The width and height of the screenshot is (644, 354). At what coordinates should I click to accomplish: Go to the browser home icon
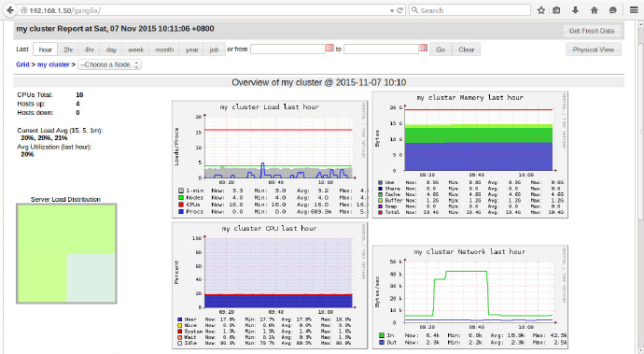(x=595, y=10)
